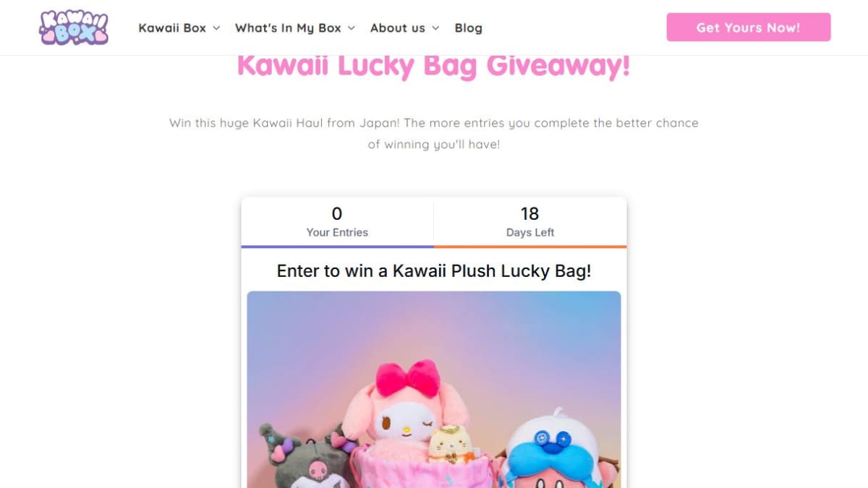Open the What's In My Box menu
The height and width of the screenshot is (488, 868).
(288, 28)
